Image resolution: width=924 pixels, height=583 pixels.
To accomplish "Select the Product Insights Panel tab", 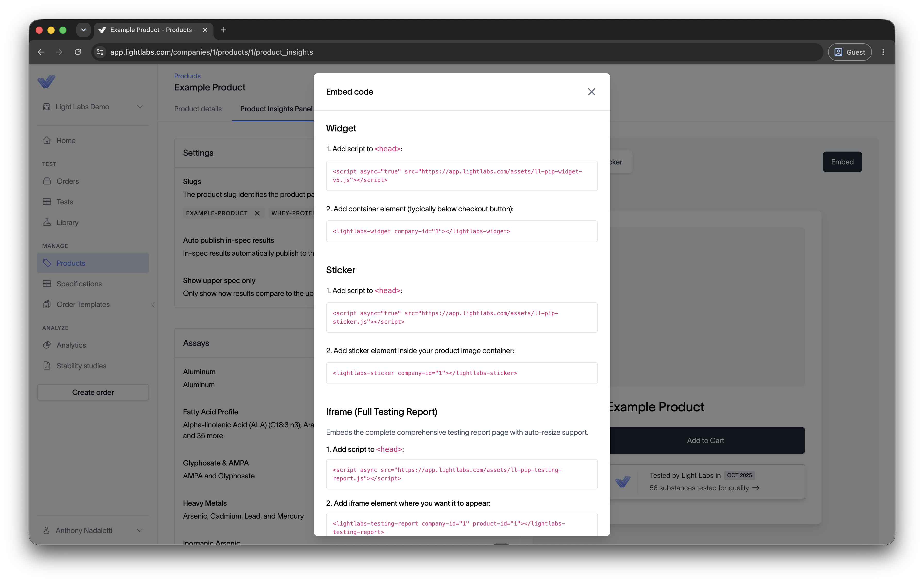I will (x=276, y=109).
